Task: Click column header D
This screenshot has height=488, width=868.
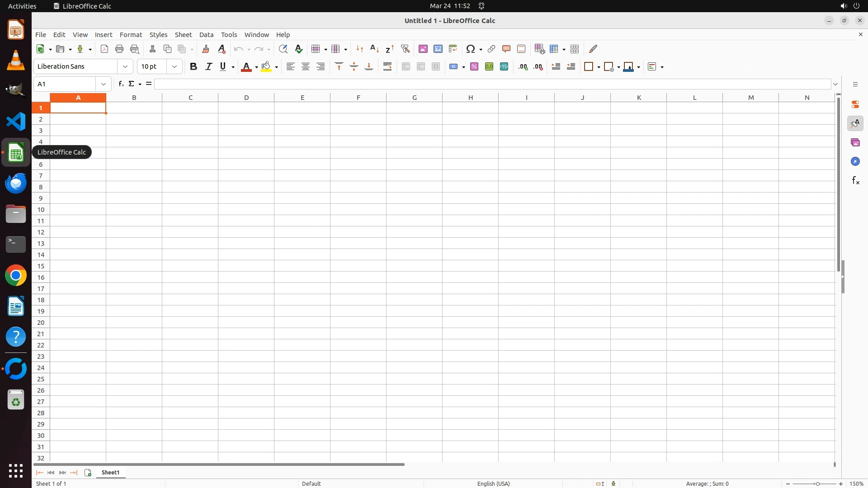Action: pyautogui.click(x=246, y=98)
